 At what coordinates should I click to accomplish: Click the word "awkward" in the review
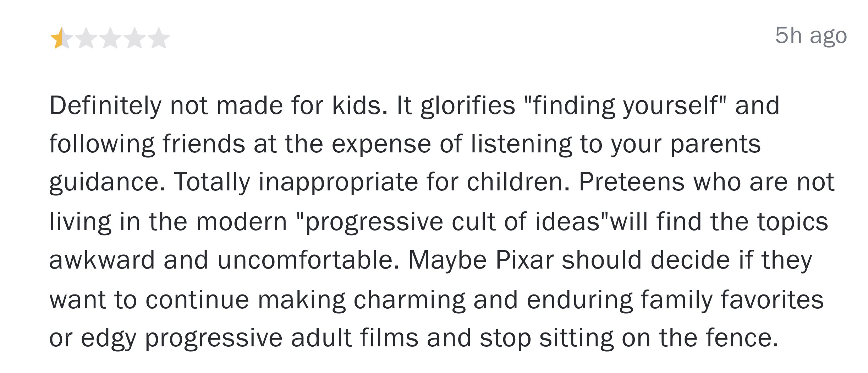tap(102, 260)
